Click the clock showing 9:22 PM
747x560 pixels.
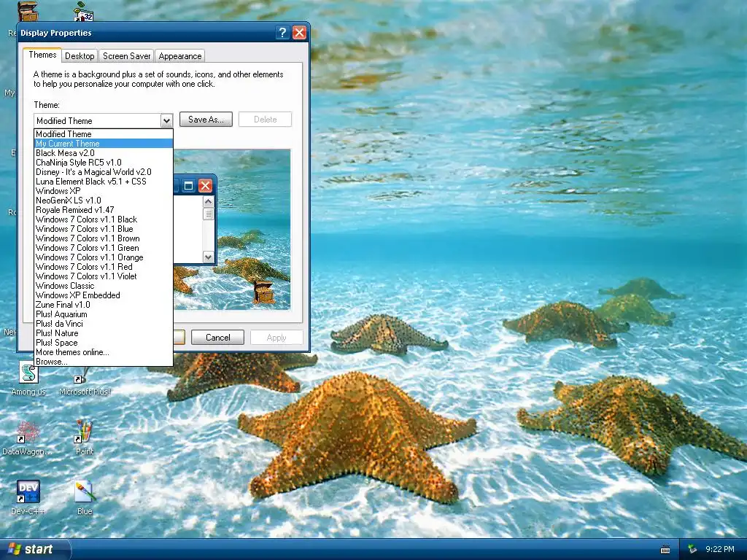[x=719, y=549]
